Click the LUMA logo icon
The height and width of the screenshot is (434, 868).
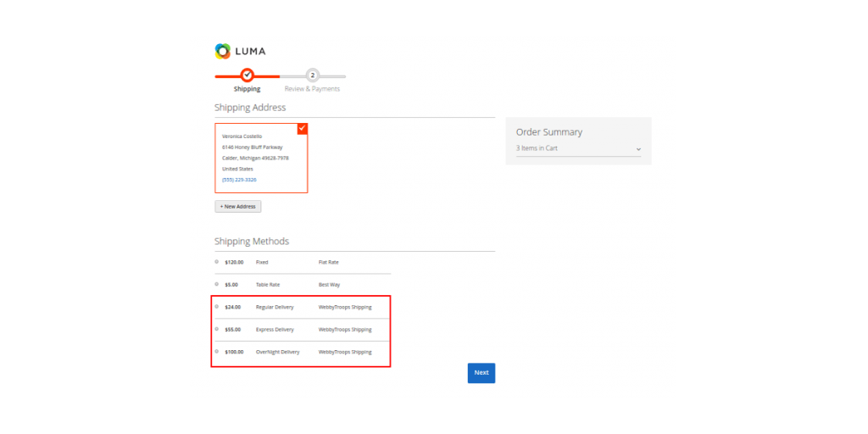coord(223,51)
